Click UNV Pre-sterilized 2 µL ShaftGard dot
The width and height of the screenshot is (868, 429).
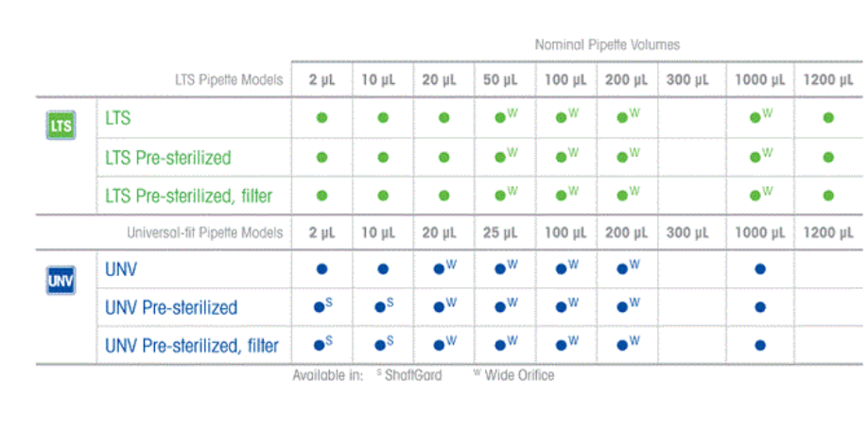(x=320, y=307)
